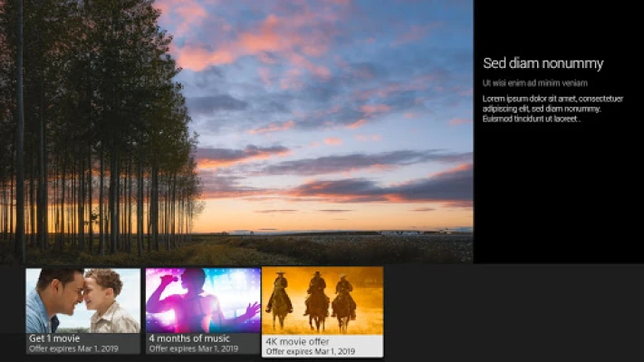Click the '4 months of music' title text
644x362 pixels.
coord(189,338)
